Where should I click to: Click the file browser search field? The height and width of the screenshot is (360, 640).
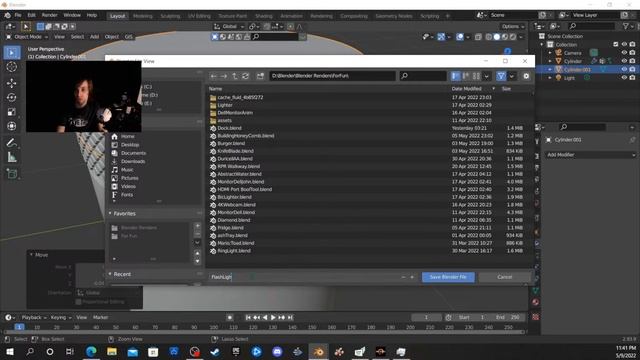(x=422, y=76)
